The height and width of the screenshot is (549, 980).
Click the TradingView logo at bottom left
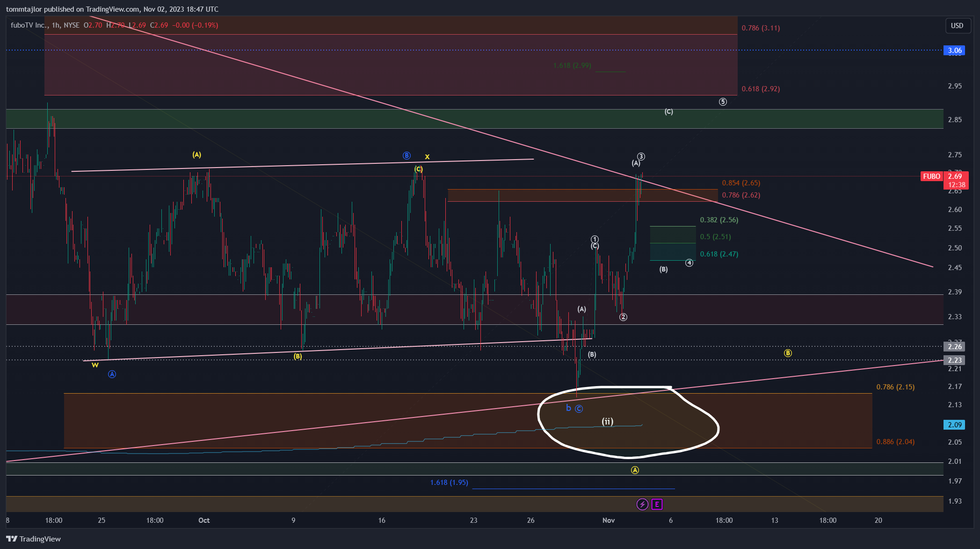(34, 539)
